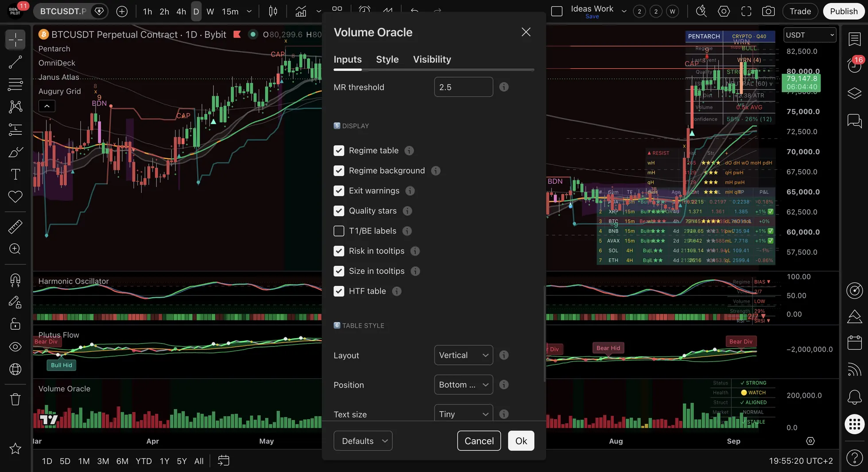Take a chart snapshot with camera icon
The image size is (868, 472).
click(768, 11)
